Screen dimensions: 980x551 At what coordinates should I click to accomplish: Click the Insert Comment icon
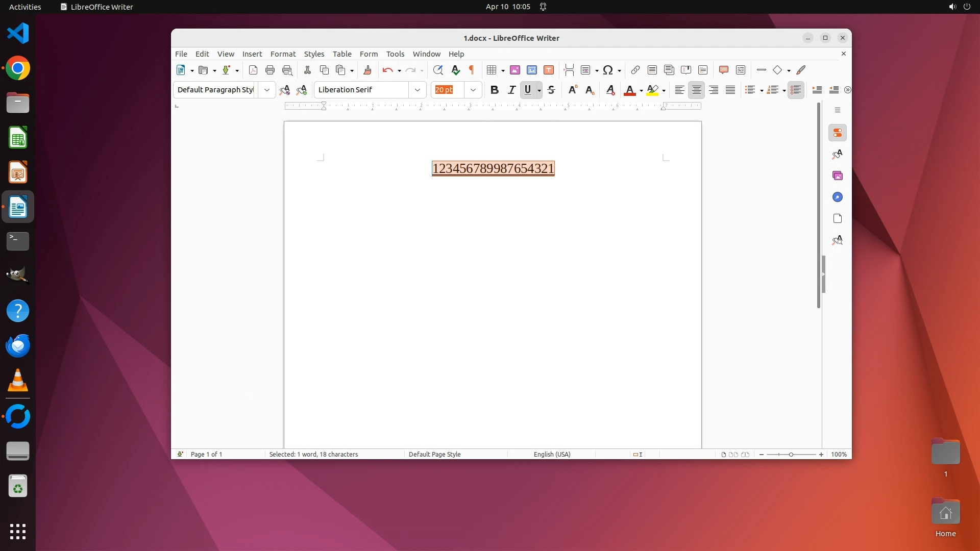click(723, 70)
